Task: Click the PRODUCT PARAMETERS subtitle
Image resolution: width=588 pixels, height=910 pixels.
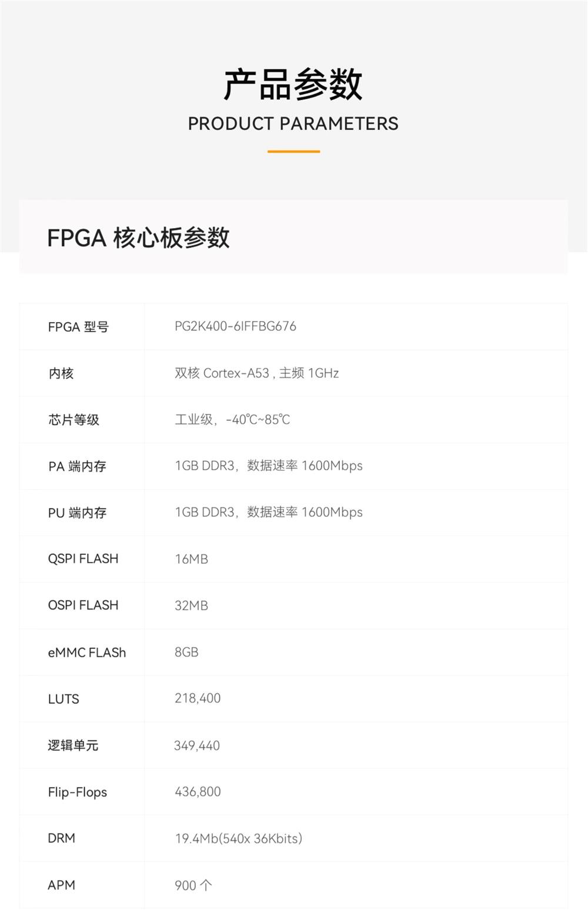Action: coord(293,123)
